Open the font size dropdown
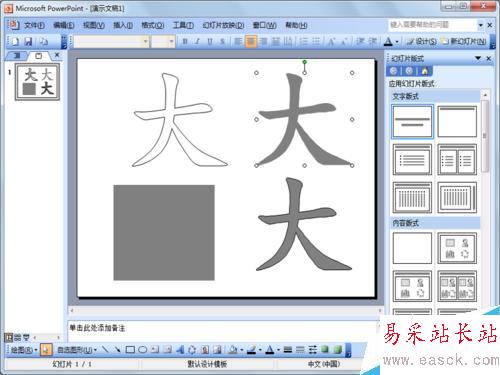Image resolution: width=500 pixels, height=375 pixels. pos(171,42)
